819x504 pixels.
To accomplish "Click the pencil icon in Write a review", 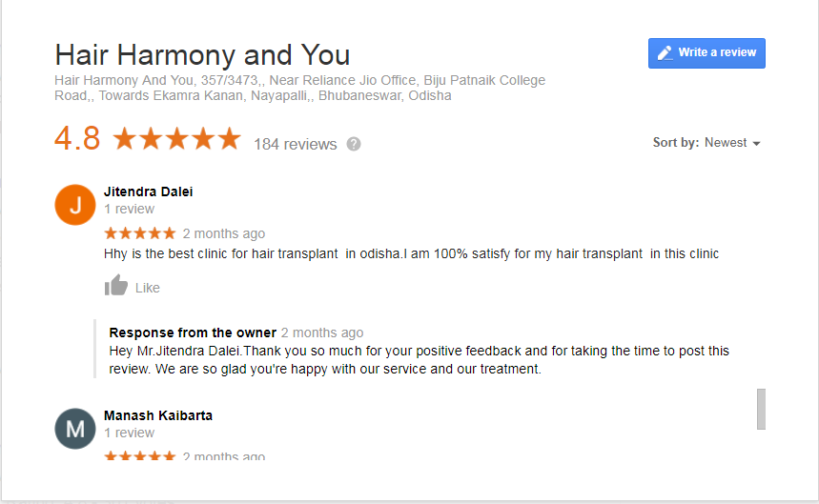I will point(665,53).
